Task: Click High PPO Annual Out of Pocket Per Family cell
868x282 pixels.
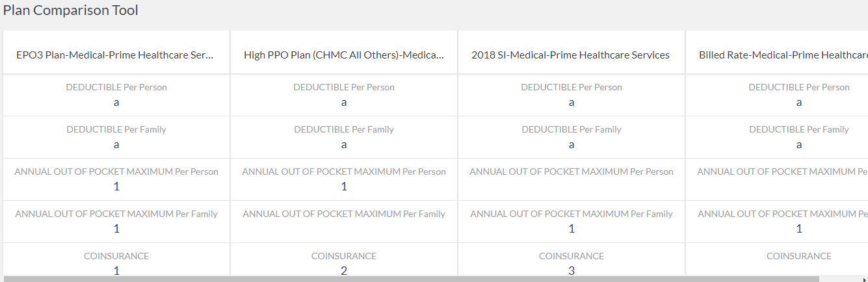Action: click(x=344, y=222)
